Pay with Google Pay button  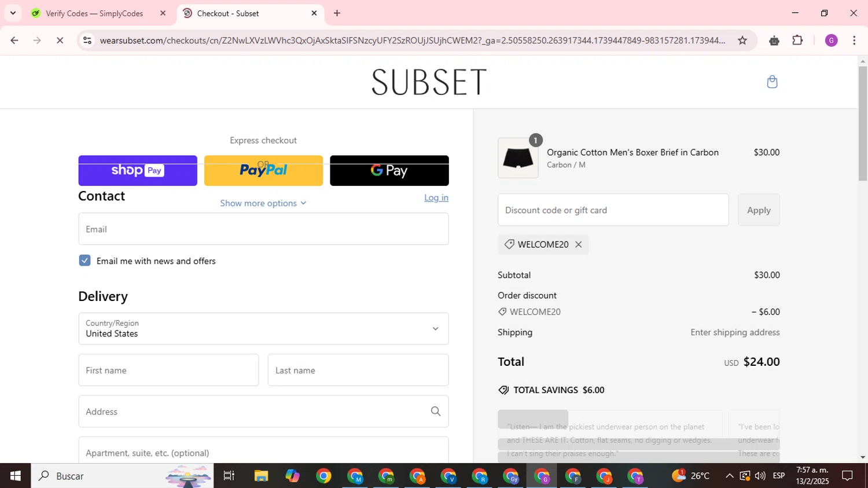coord(389,170)
